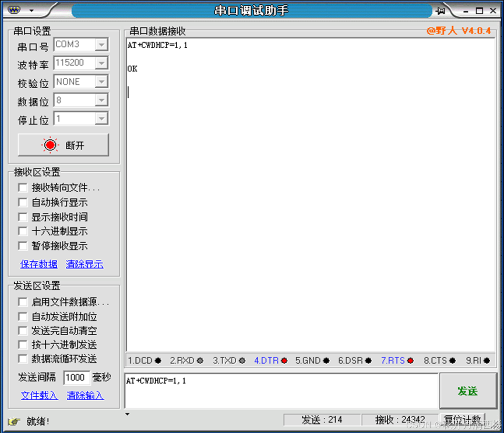Image resolution: width=504 pixels, height=433 pixels.
Task: Open the title bar dropdown arrow
Action: 31,10
